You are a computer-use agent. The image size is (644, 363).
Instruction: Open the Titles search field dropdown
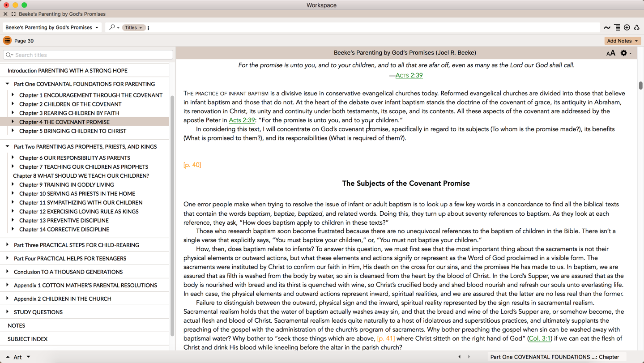[x=133, y=28]
